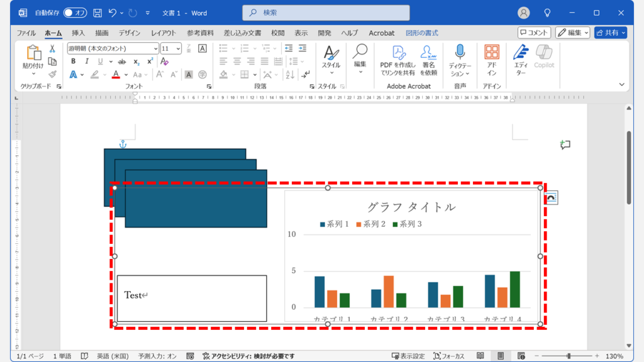The height and width of the screenshot is (362, 644).
Task: Open the 編集 mode dropdown
Action: (572, 33)
